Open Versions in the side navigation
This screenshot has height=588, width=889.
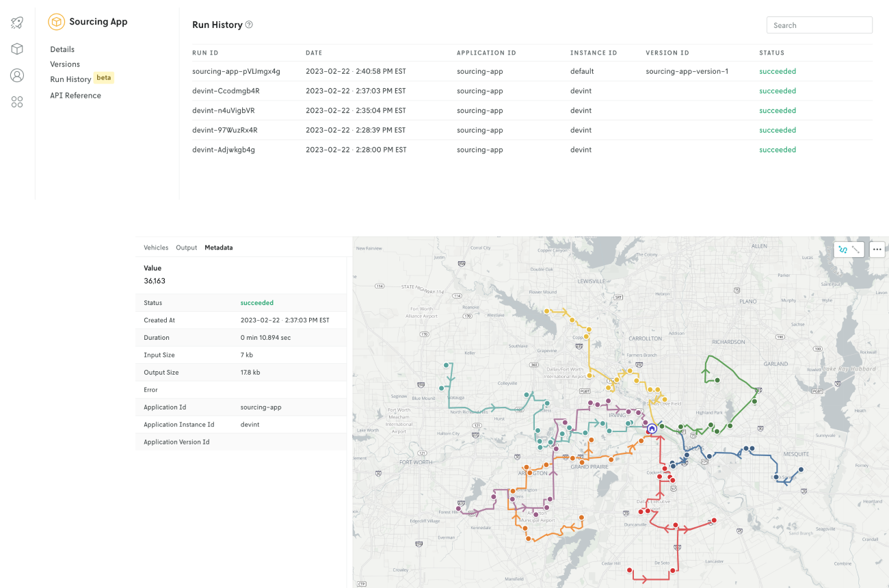(x=65, y=64)
